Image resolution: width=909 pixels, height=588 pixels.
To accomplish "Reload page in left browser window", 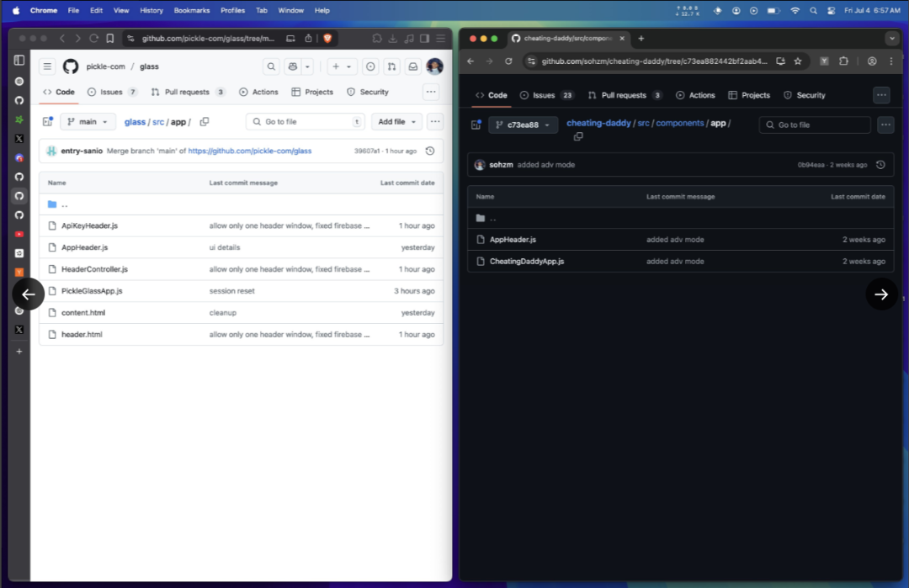I will (x=94, y=38).
